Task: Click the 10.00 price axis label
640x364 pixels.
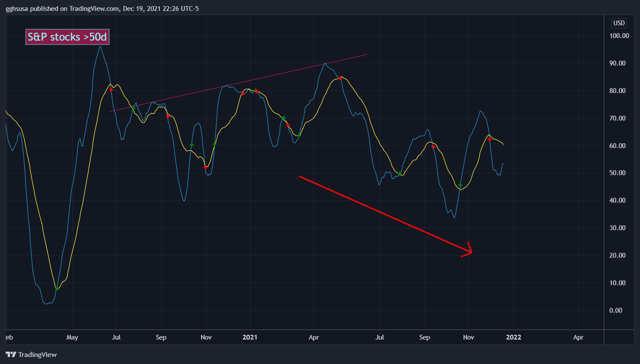Action: click(617, 283)
